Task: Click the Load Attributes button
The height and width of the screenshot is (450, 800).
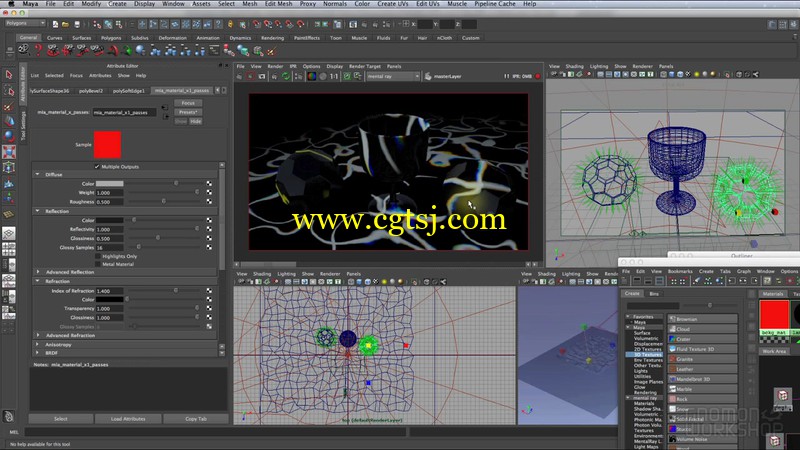Action: pos(128,419)
